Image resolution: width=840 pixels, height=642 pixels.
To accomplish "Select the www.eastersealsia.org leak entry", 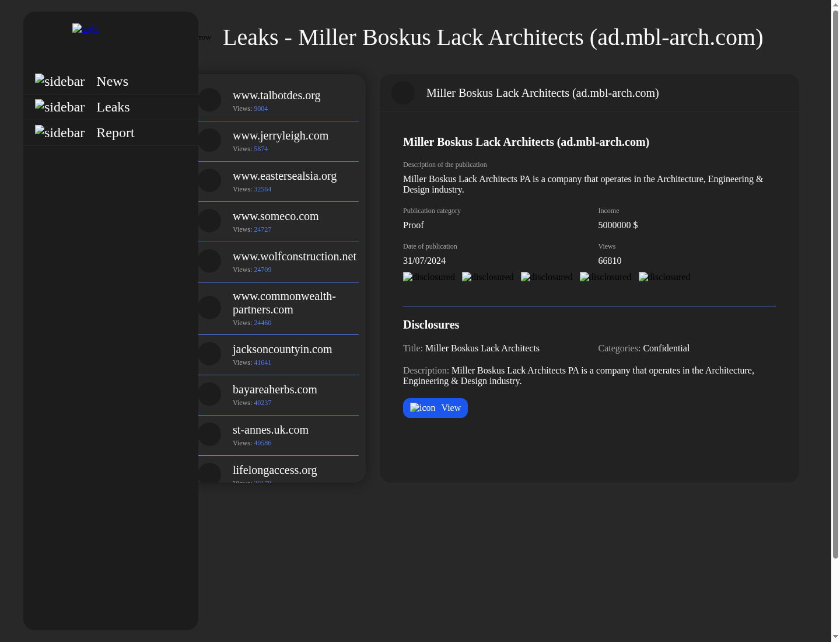I will click(278, 182).
